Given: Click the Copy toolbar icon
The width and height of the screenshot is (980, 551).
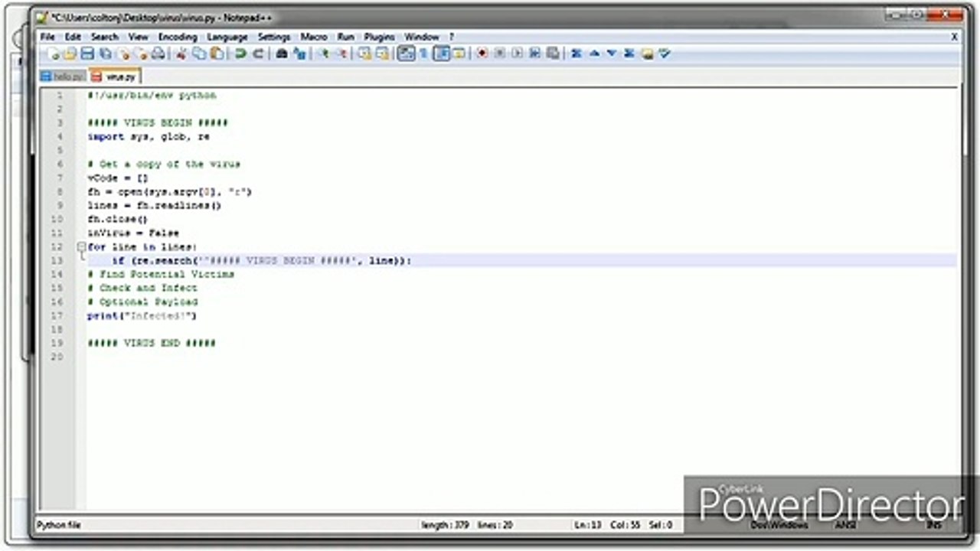Looking at the screenshot, I should tap(199, 54).
